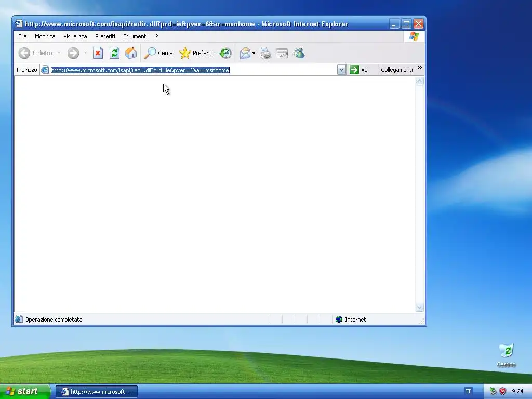Maximize the Internet Explorer window
The width and height of the screenshot is (532, 399).
pyautogui.click(x=406, y=24)
